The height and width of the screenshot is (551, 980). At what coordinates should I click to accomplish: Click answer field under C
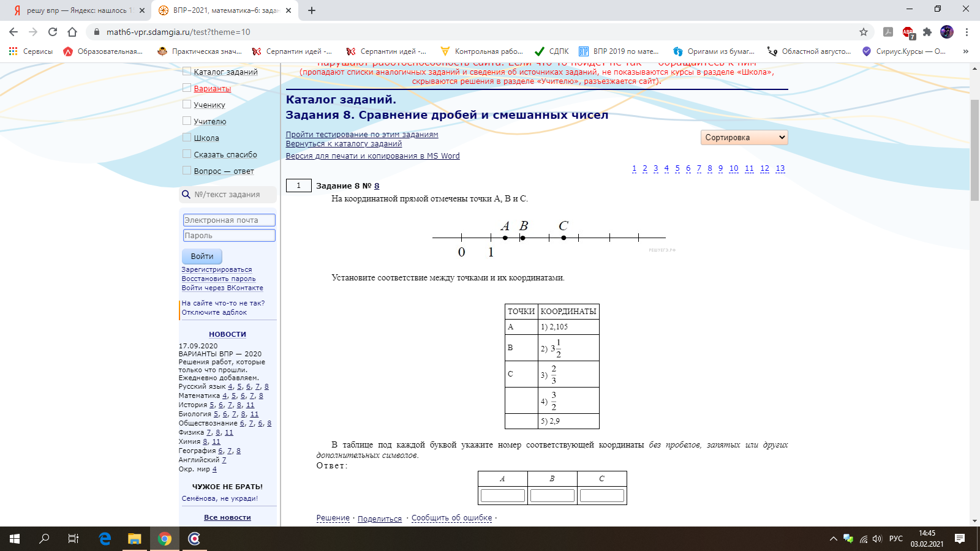602,495
